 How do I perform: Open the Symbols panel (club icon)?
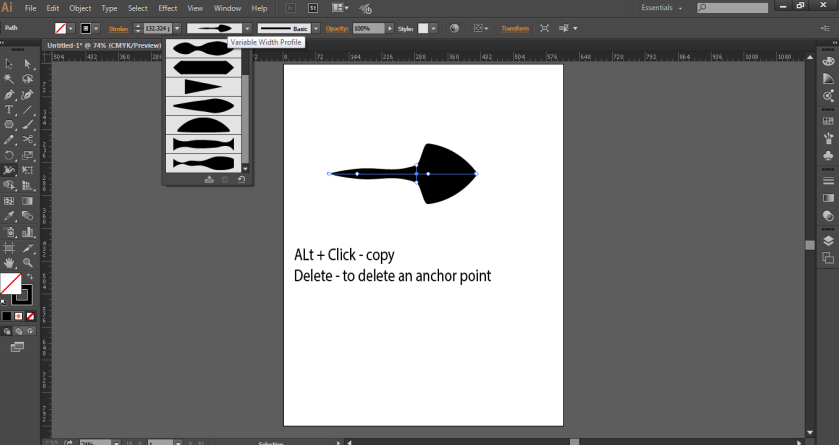pos(828,156)
